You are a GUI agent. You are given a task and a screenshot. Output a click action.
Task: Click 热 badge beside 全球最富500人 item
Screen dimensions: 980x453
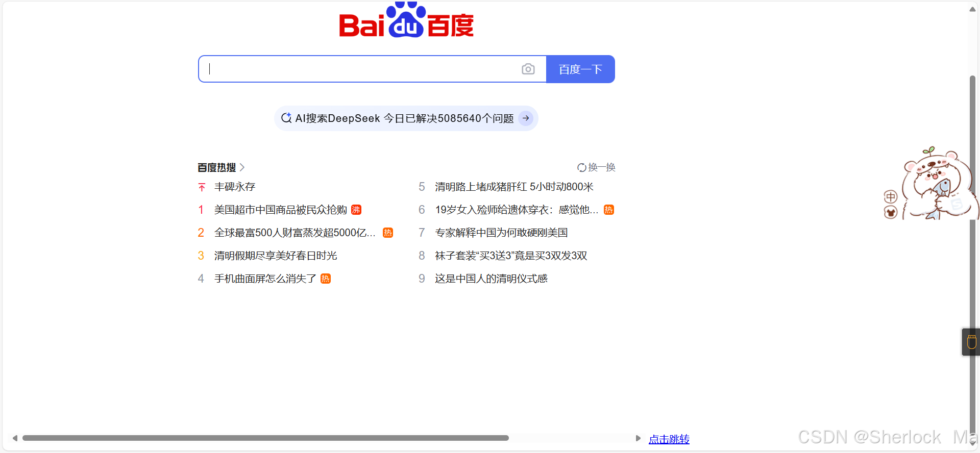388,233
